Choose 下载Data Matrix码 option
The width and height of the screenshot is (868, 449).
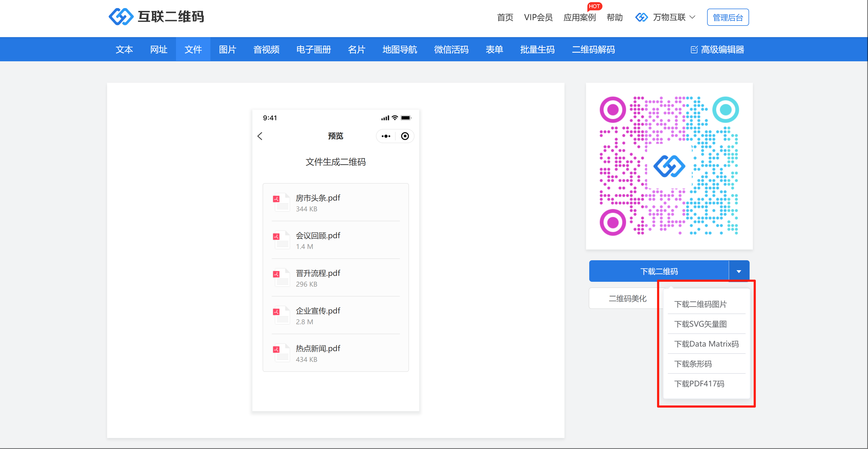[x=706, y=344]
